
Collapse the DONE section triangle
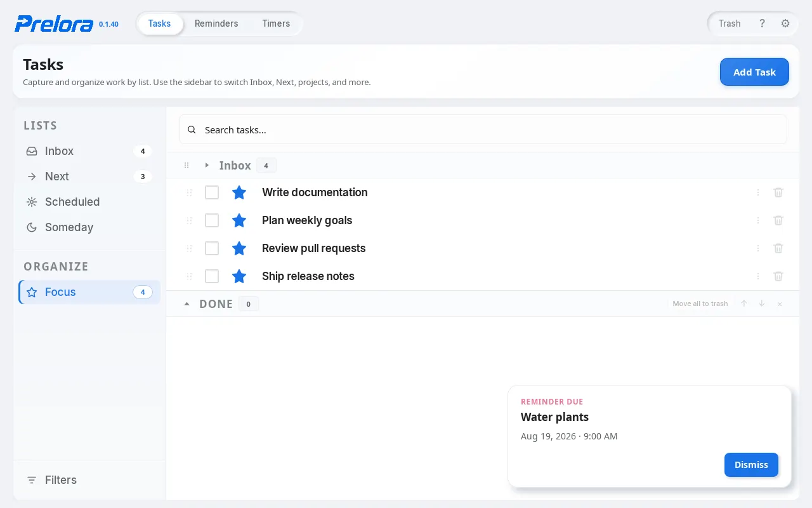point(187,304)
